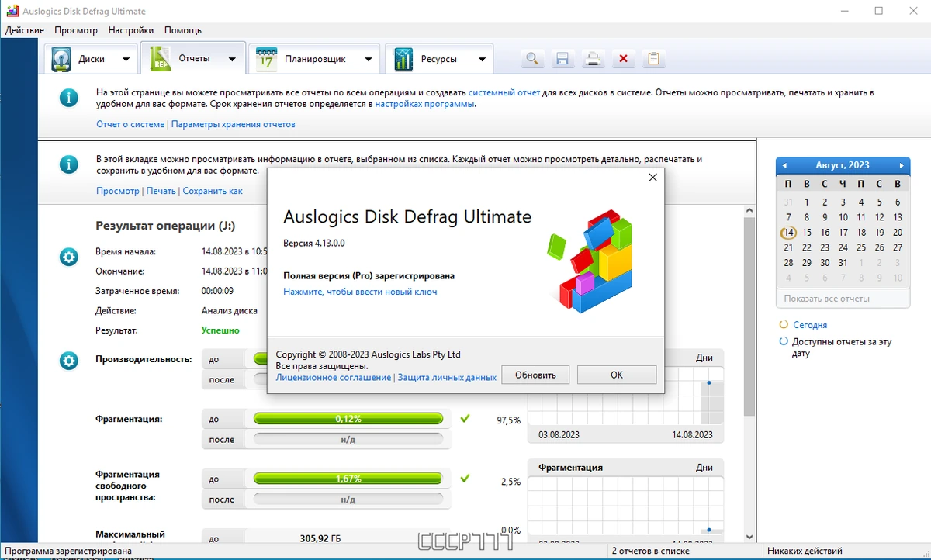Expand the Диски tab dropdown arrow
Viewport: 931px width, 560px height.
click(125, 59)
